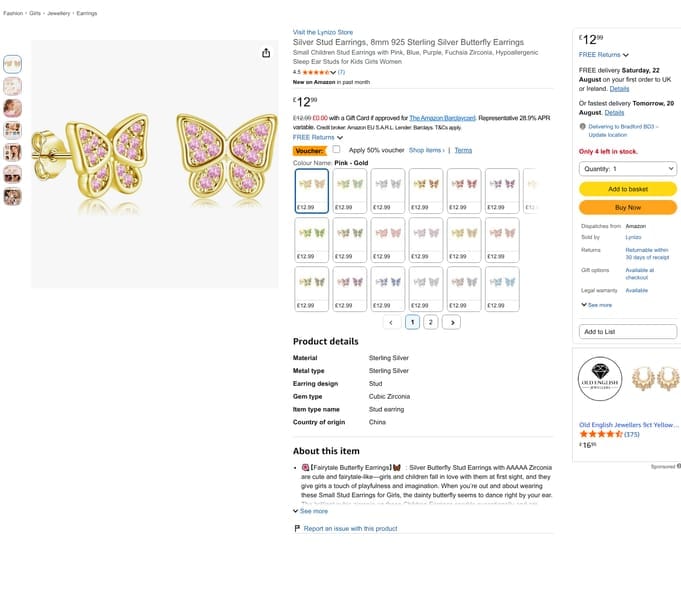The height and width of the screenshot is (600, 681).
Task: Select the Pink - Gold colour swatch
Action: coord(312,191)
